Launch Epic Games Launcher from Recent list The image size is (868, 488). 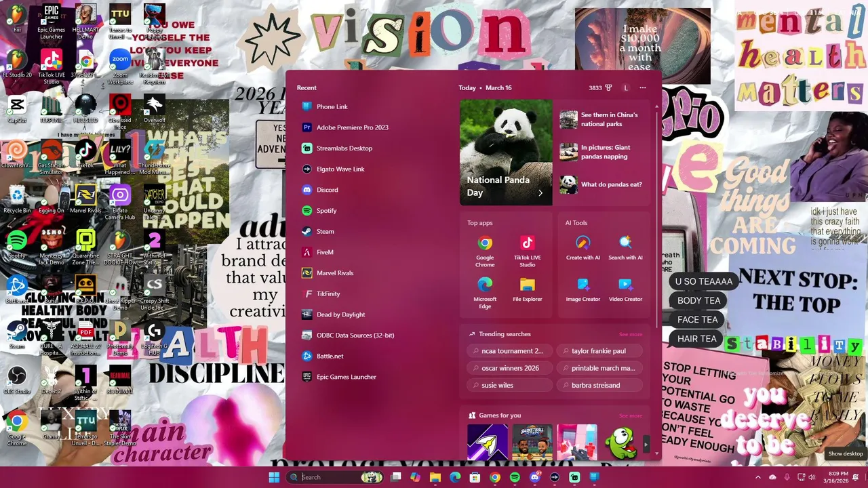[370, 377]
